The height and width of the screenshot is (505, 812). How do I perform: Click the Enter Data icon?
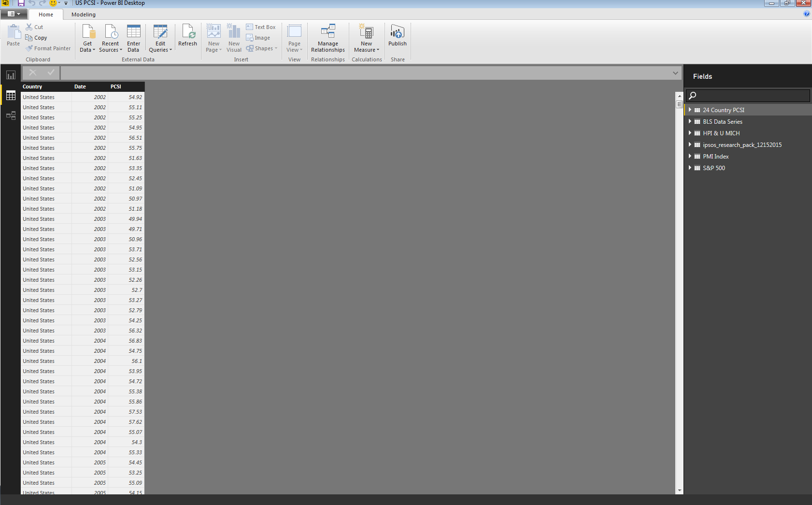click(x=134, y=32)
